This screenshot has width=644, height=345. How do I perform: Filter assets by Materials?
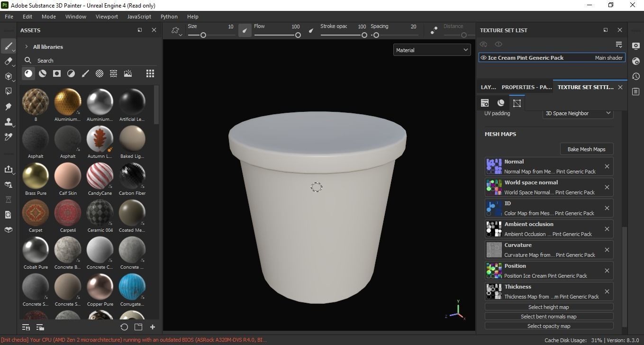(28, 73)
